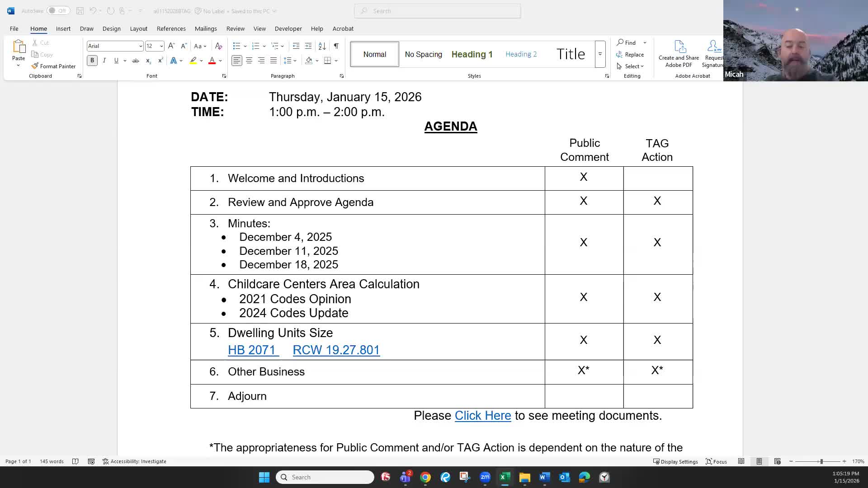Screen dimensions: 868x488
Task: Follow the Click Here meeting documents link
Action: tap(483, 415)
